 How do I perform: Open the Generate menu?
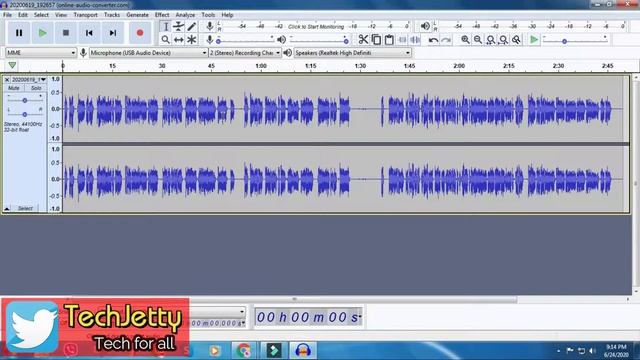click(138, 15)
